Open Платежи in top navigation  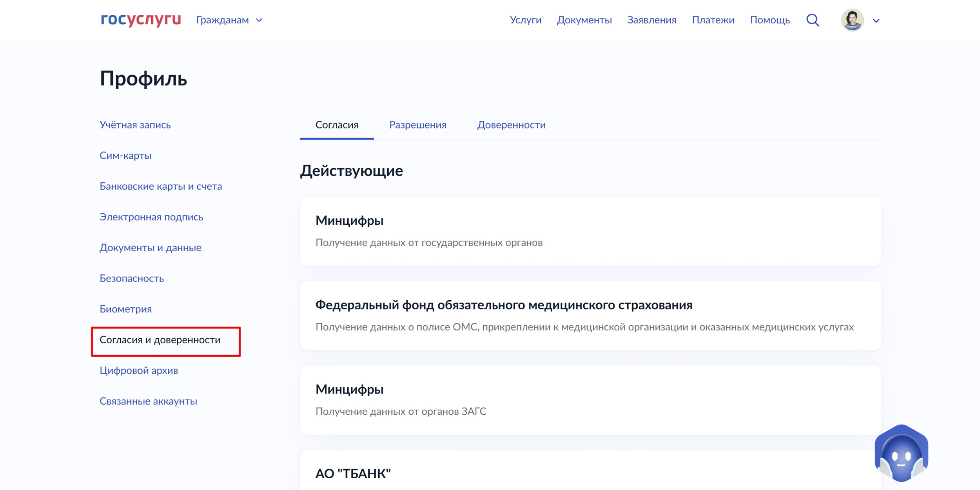[713, 20]
